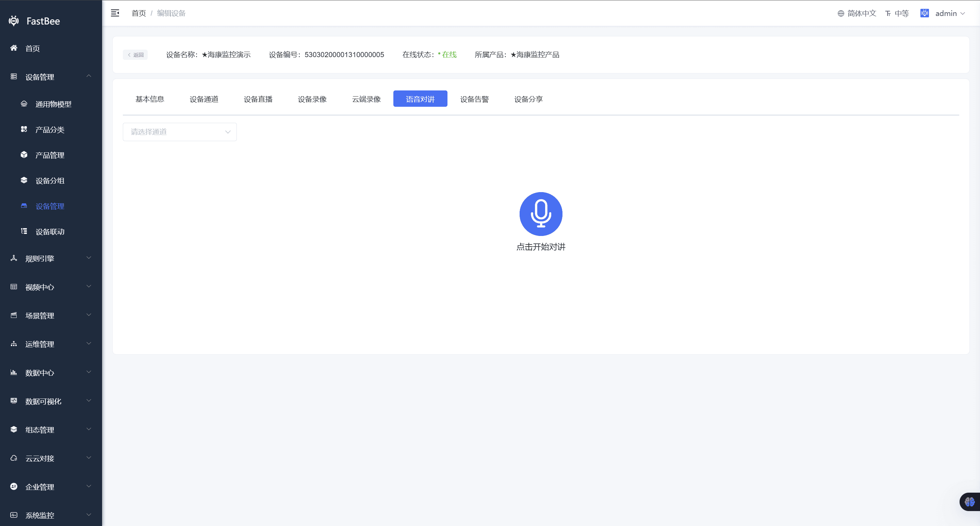Image resolution: width=980 pixels, height=526 pixels.
Task: Open 产品管理 sidebar item
Action: (51, 155)
